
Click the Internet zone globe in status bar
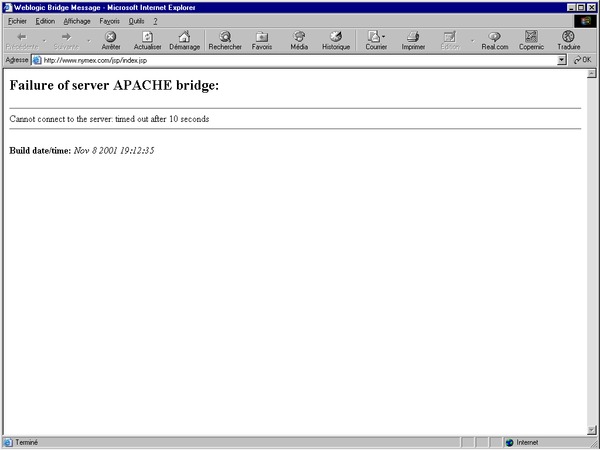tap(509, 443)
